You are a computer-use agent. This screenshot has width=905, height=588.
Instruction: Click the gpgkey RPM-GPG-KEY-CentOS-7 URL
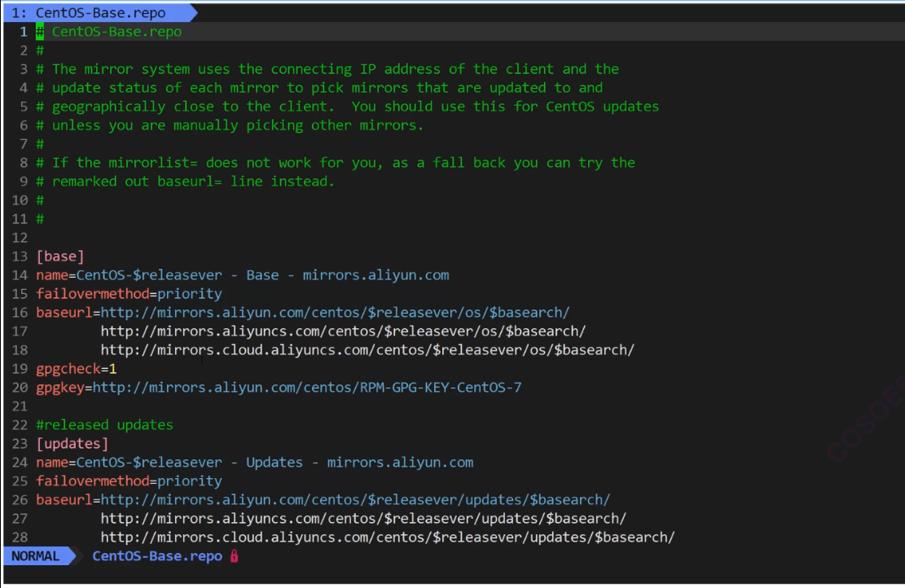point(306,387)
